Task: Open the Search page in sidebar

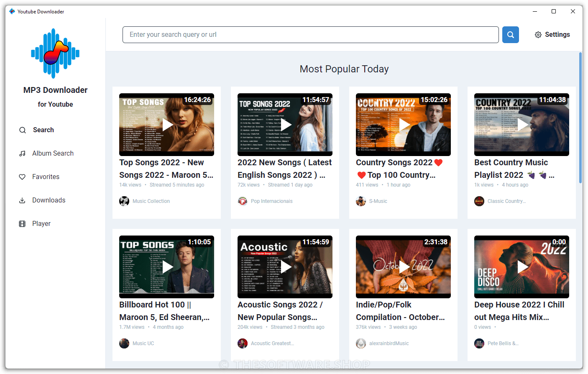Action: tap(43, 130)
